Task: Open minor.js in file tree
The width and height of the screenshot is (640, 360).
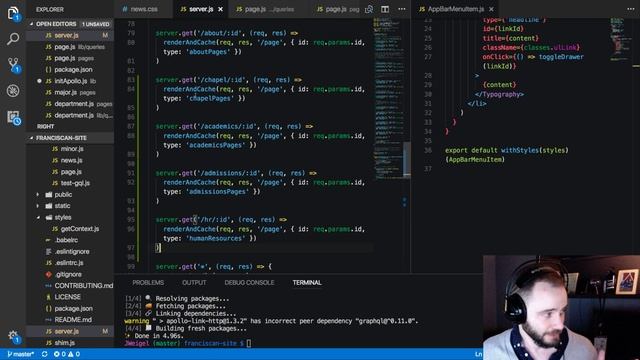Action: (x=70, y=149)
